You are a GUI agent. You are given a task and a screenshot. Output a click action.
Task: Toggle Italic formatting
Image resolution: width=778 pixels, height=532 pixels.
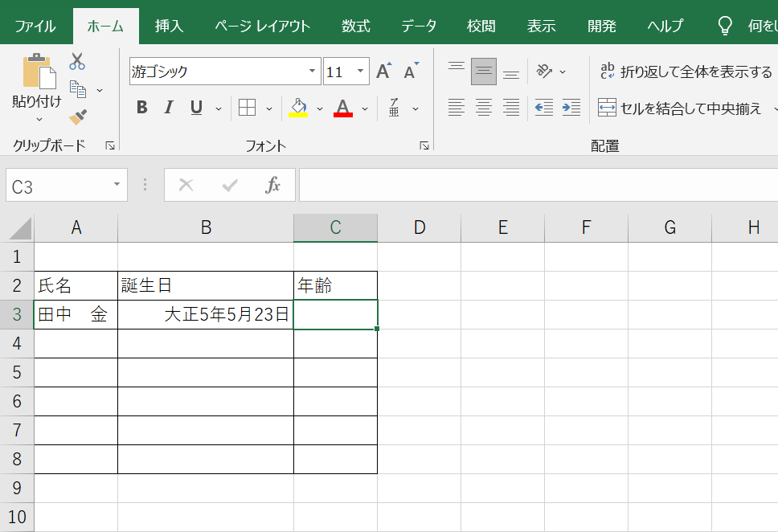click(x=169, y=108)
